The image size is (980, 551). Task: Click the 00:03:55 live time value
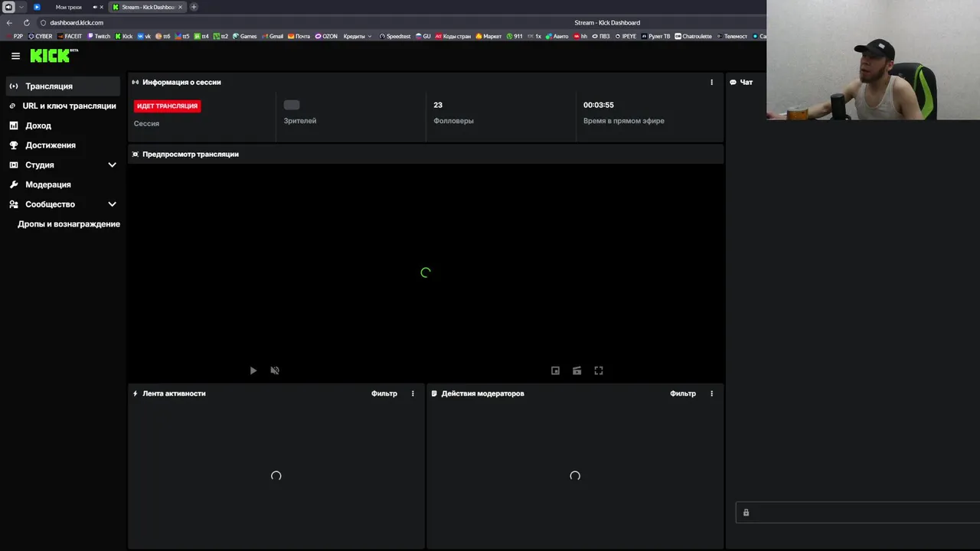click(x=599, y=105)
